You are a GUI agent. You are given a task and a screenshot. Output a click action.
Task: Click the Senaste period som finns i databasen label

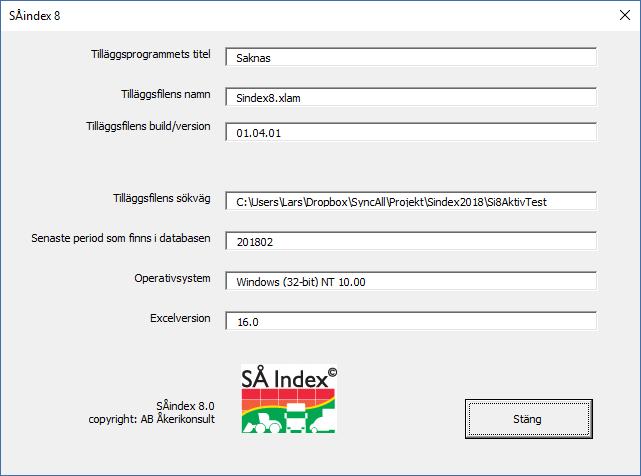pyautogui.click(x=121, y=238)
